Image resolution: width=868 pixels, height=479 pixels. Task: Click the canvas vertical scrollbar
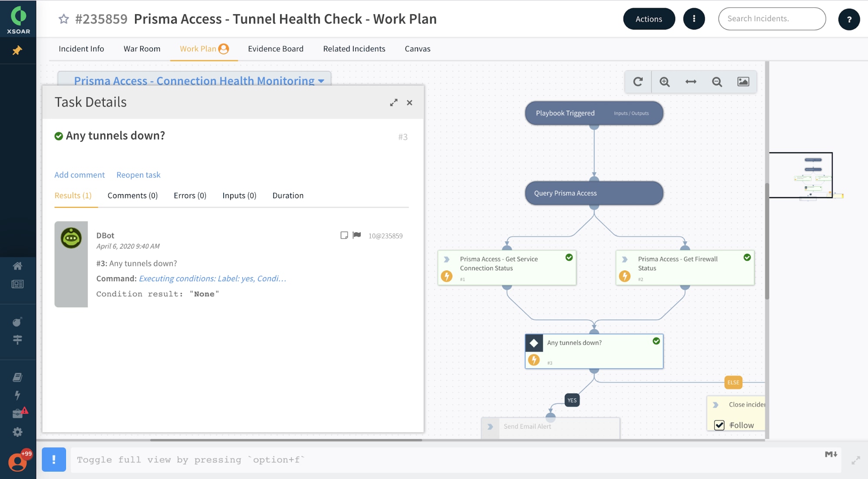click(x=767, y=241)
